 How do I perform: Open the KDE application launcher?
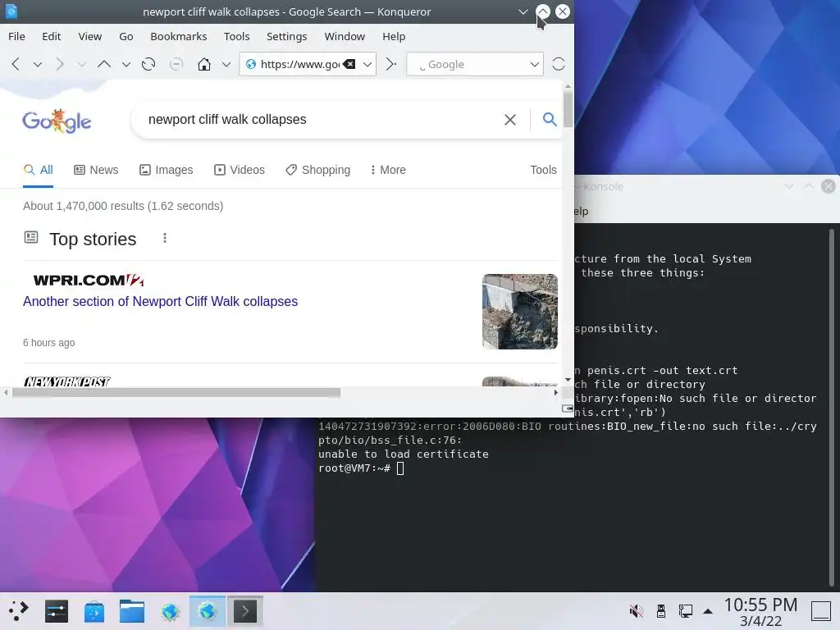point(18,610)
